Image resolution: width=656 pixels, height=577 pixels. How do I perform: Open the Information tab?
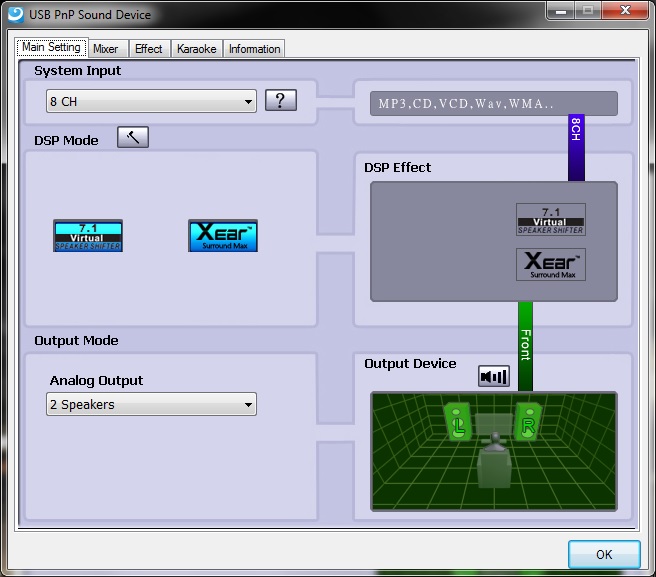(254, 49)
